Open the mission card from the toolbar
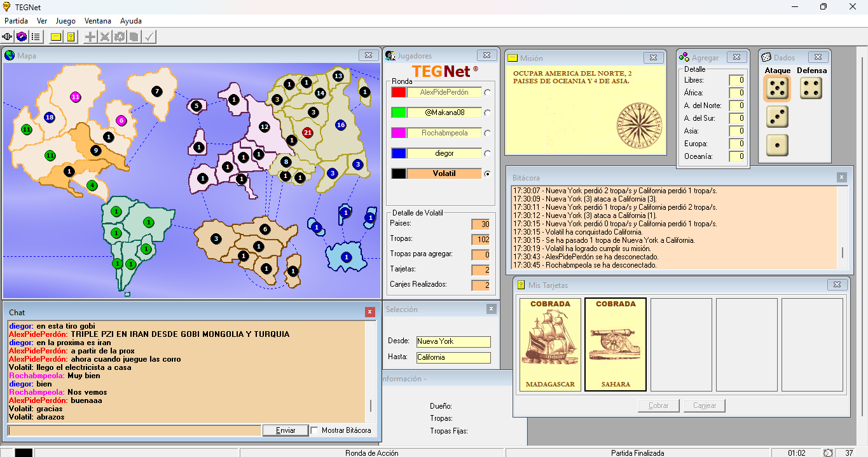This screenshot has height=457, width=868. 56,37
